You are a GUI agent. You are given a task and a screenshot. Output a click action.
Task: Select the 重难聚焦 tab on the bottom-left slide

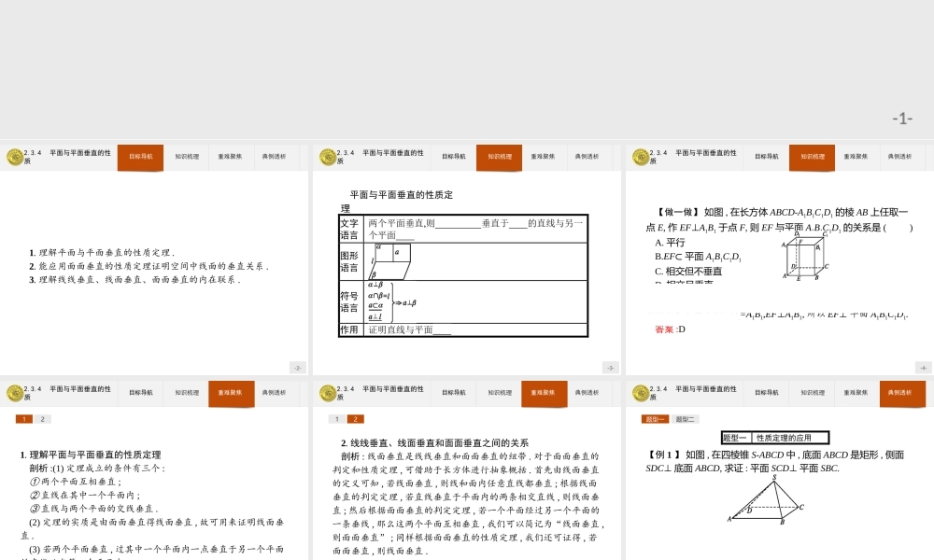coord(231,393)
